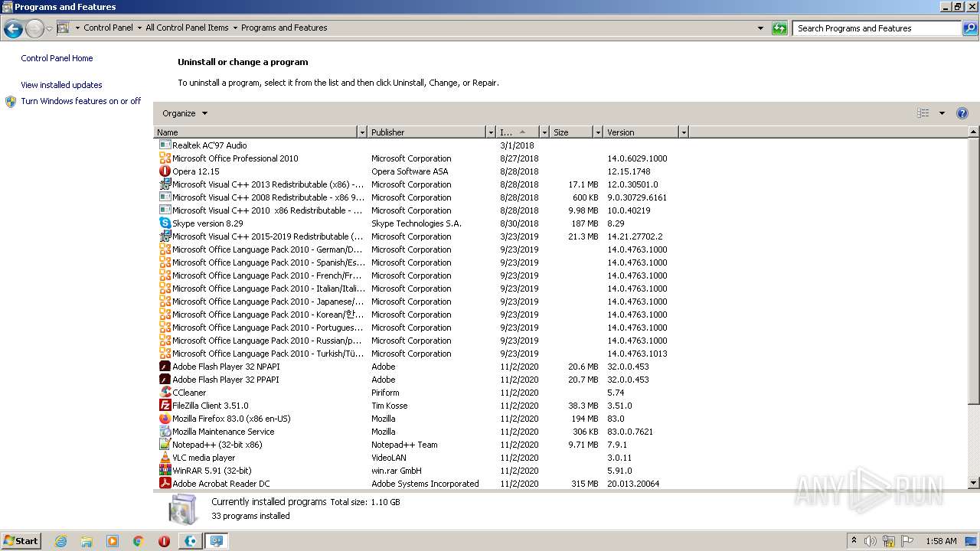Select Microsoft Office Language Pack 2010 - Russian

[413, 341]
